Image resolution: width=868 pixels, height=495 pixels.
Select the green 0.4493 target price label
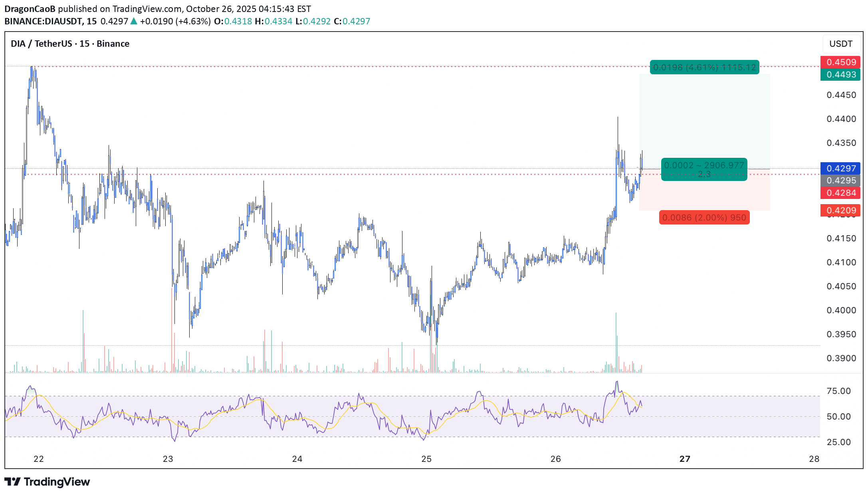click(840, 74)
